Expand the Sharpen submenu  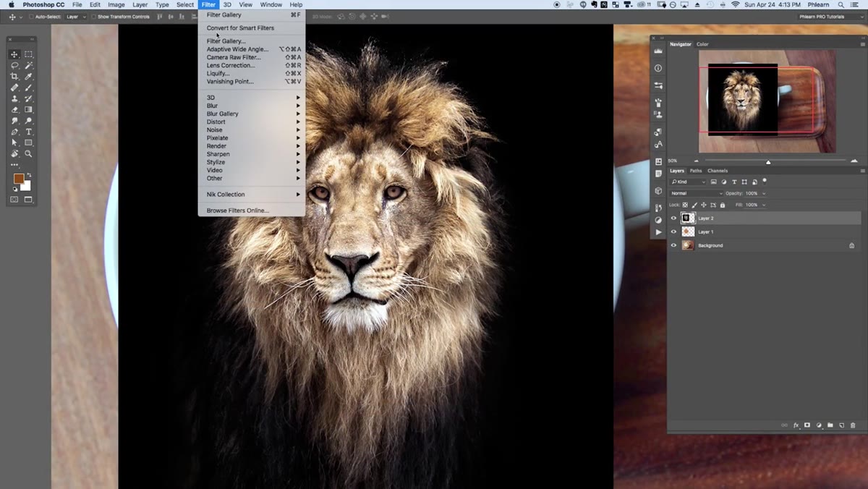(252, 154)
